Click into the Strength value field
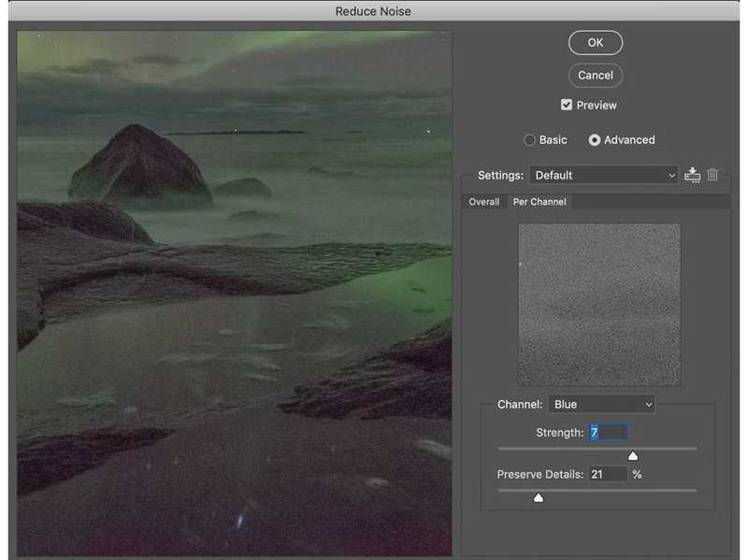Screen dimensions: 748x560 [608, 432]
